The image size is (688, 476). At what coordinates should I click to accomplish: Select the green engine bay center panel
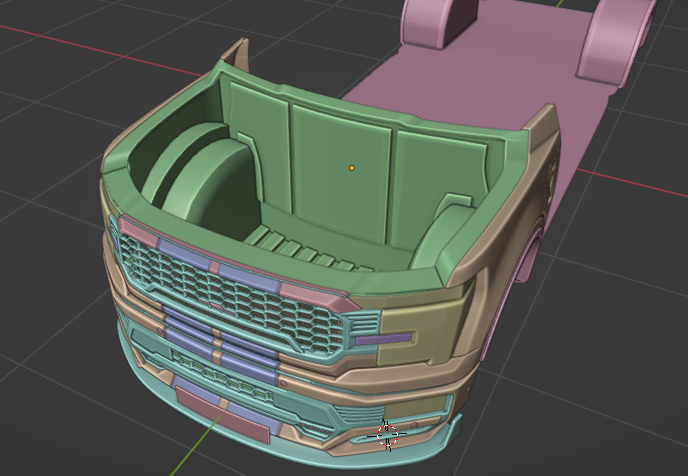(340, 173)
